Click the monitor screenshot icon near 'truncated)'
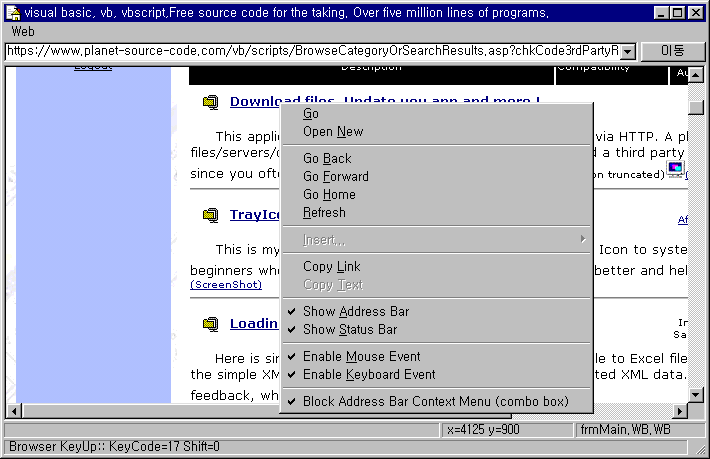This screenshot has height=459, width=710. tap(675, 169)
